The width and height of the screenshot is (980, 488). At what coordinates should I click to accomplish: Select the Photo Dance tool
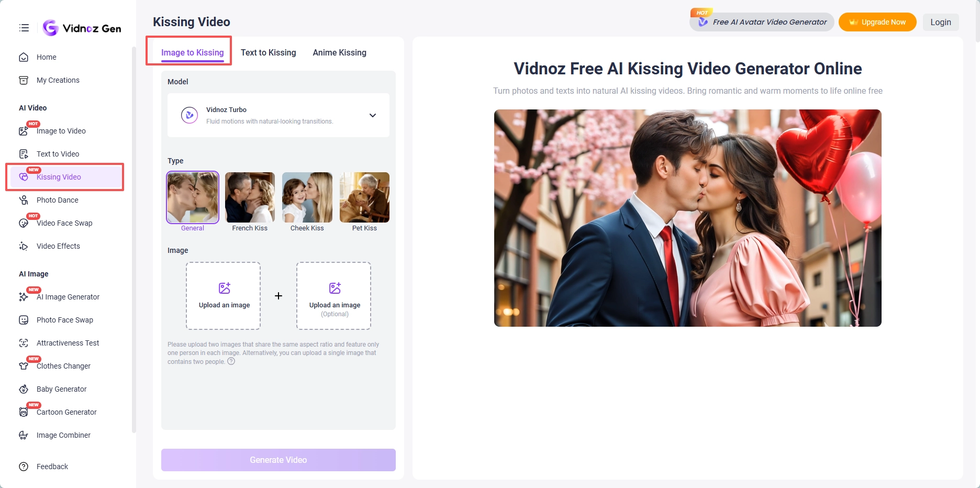point(58,199)
